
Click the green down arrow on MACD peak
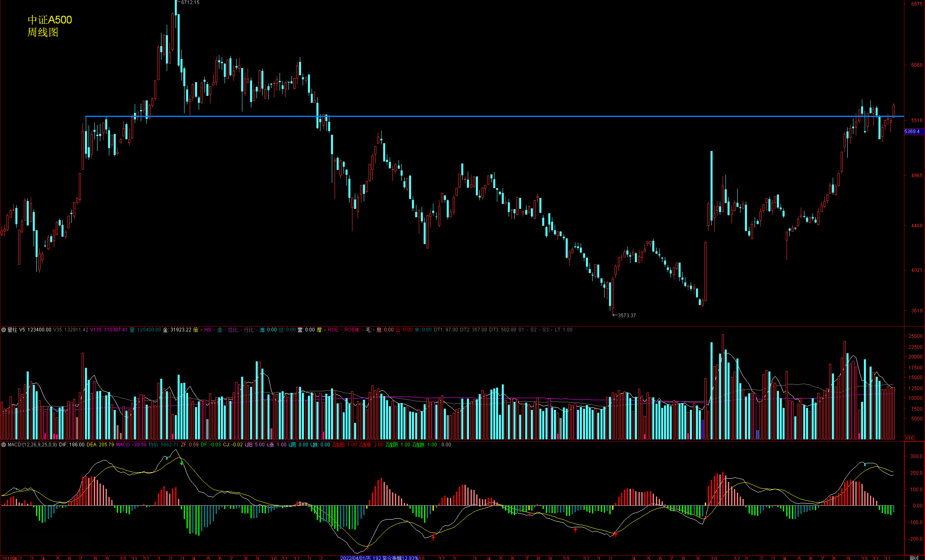click(182, 463)
